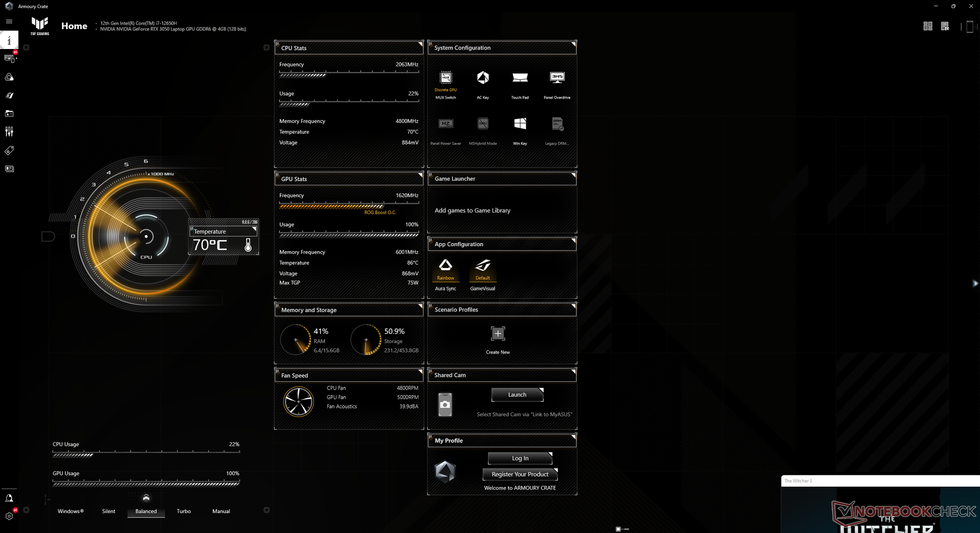Open Aura Sync Rainbow in App Configuration
The image size is (980, 533).
coord(446,270)
